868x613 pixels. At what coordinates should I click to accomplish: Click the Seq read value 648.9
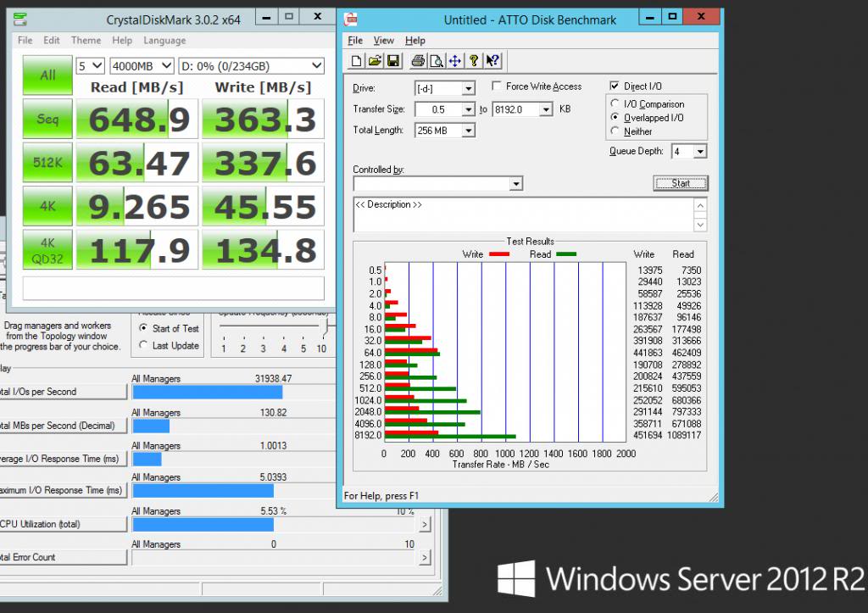(x=137, y=119)
